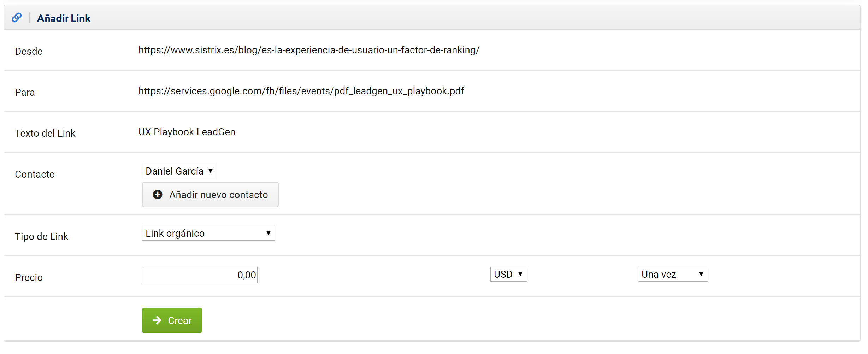Click the services.google.com target URL text
868x354 pixels.
(301, 91)
